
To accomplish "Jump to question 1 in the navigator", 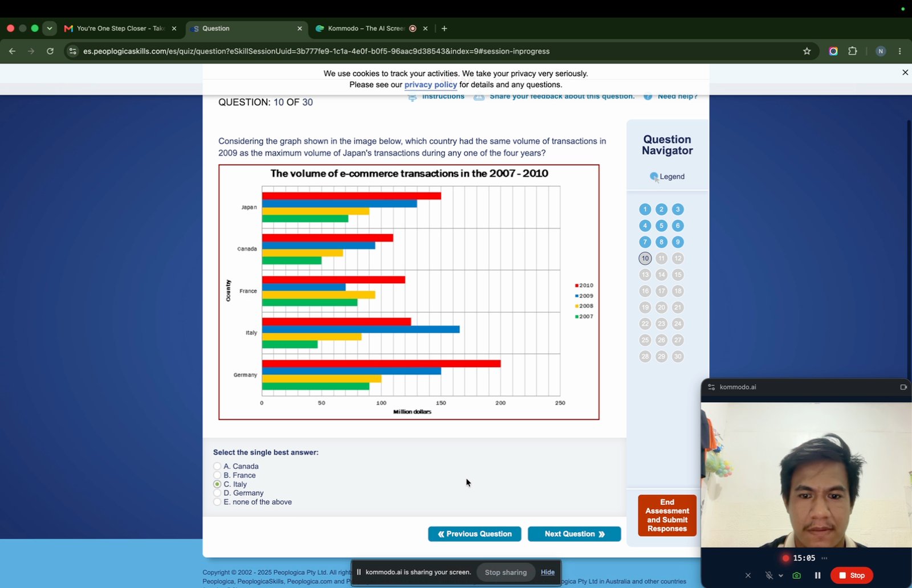I will 645,210.
